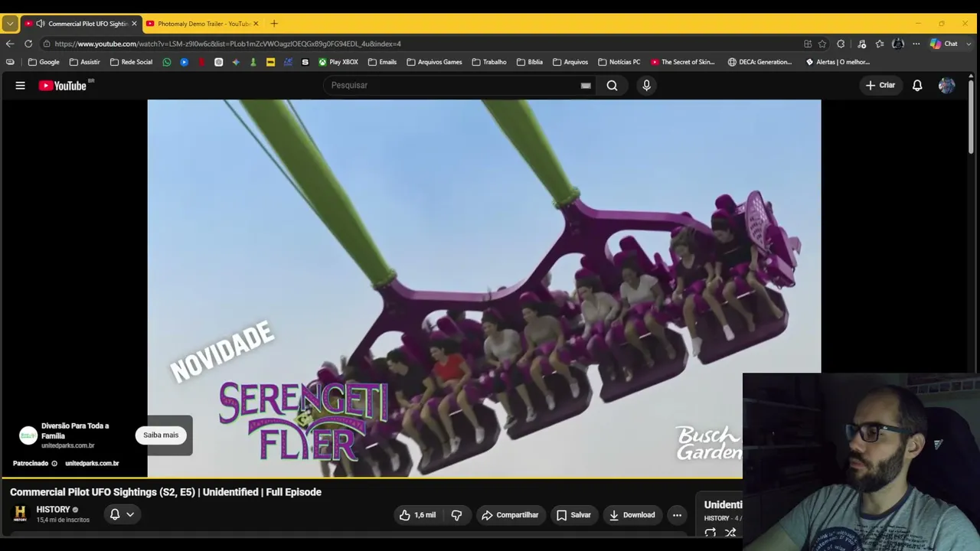The height and width of the screenshot is (551, 980).
Task: Open more actions (three dots) under video
Action: [677, 515]
